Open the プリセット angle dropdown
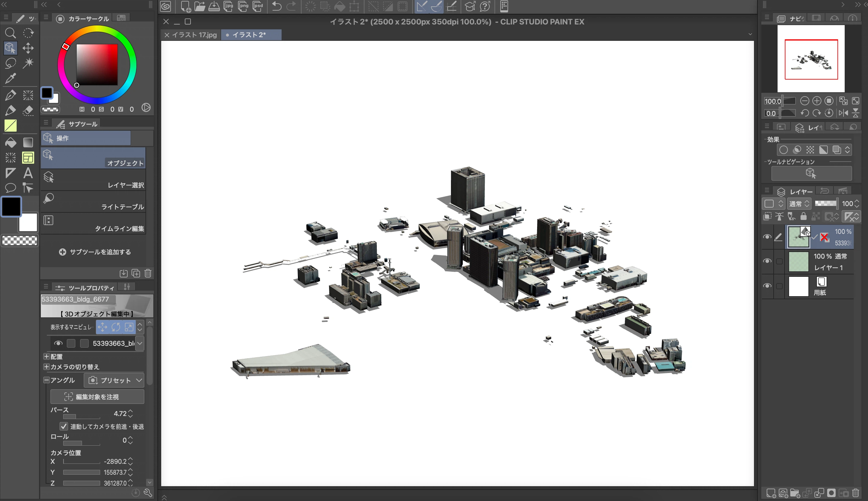Image resolution: width=868 pixels, height=501 pixels. tap(114, 380)
